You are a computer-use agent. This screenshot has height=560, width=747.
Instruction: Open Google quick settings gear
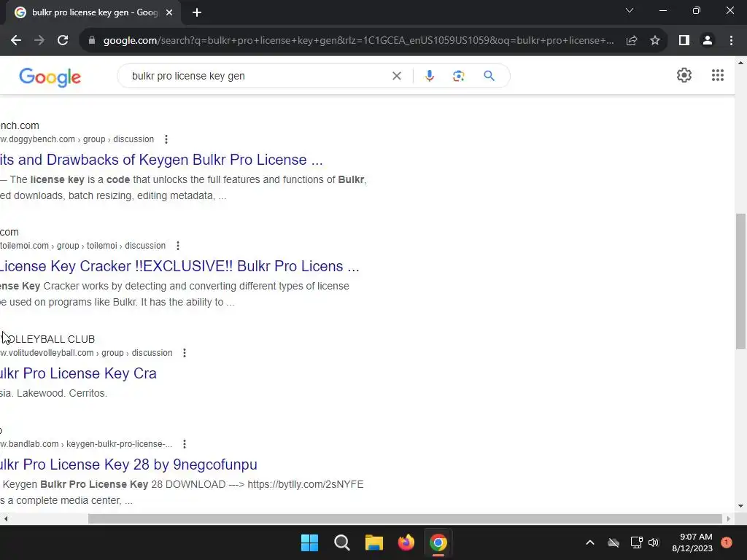[684, 75]
